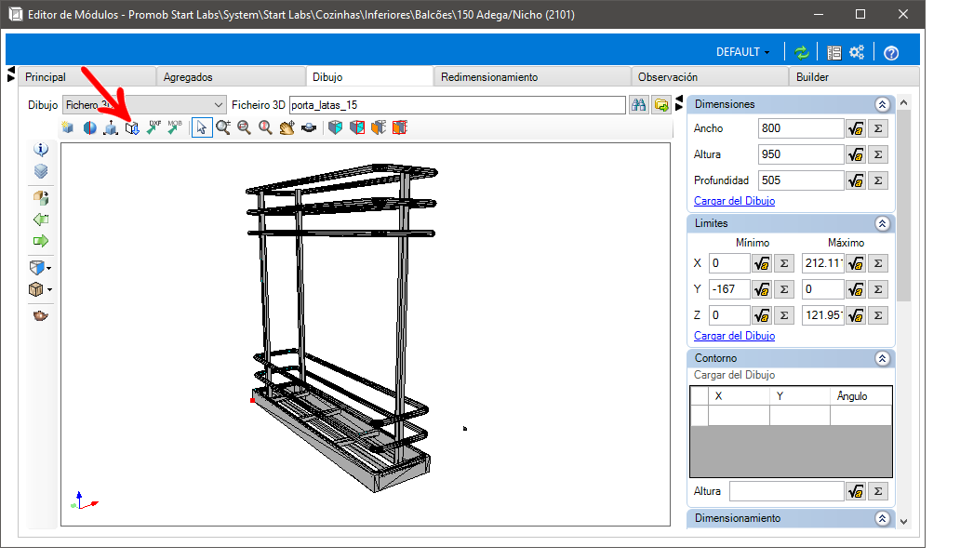960x560 pixels.
Task: Click the right panel scrollbar down arrow
Action: pyautogui.click(x=903, y=522)
